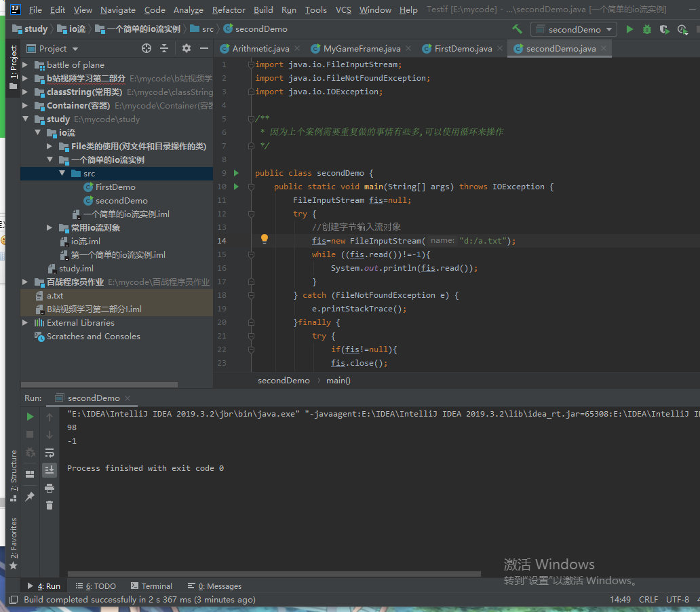
Task: Open the VCS menu
Action: (x=343, y=9)
